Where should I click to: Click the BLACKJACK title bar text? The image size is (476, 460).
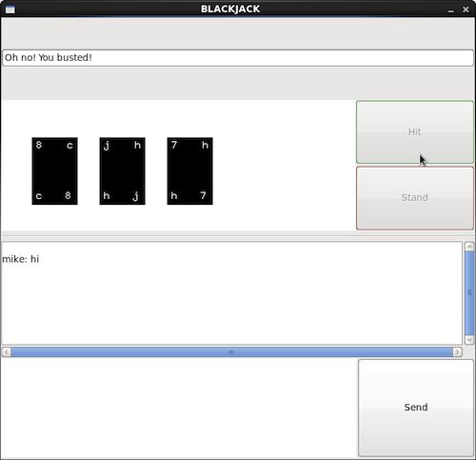(x=230, y=9)
